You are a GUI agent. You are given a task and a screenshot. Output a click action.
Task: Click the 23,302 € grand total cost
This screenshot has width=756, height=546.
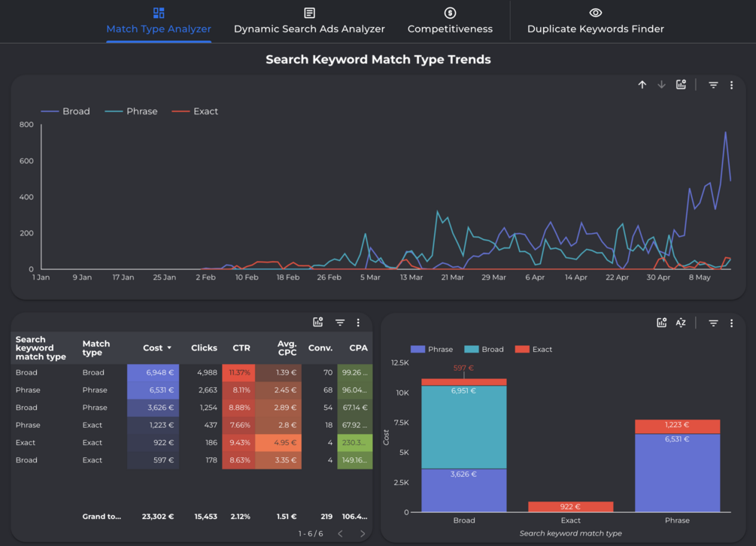[158, 517]
